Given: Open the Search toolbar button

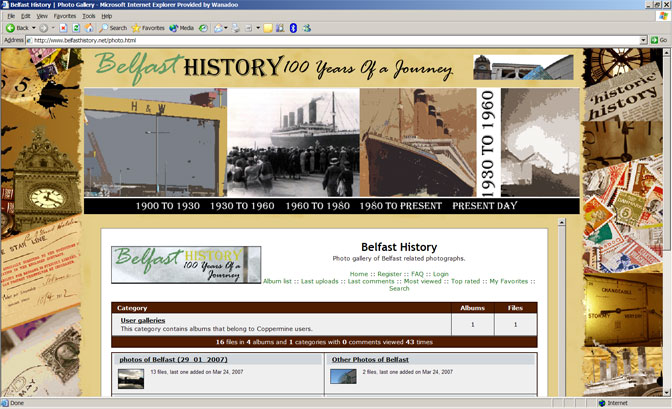Looking at the screenshot, I should [112, 28].
